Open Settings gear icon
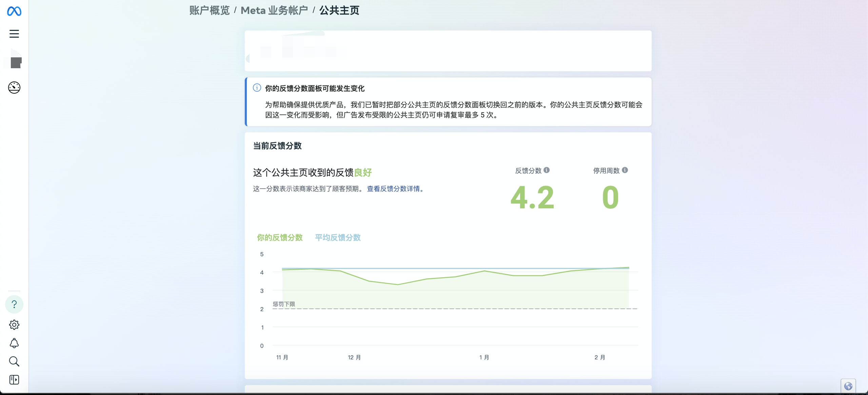Screen dimensions: 868x395 14,325
